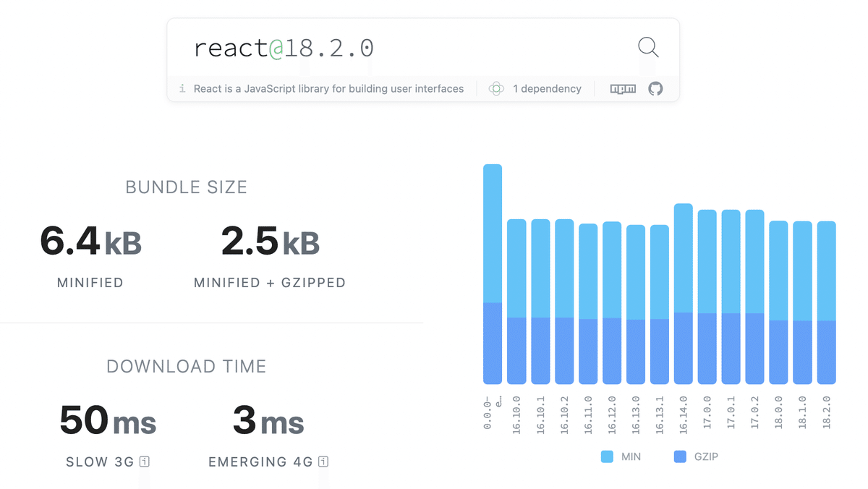Click the 6.4 kB minified value
Viewport: 868px width, 489px height.
(90, 242)
